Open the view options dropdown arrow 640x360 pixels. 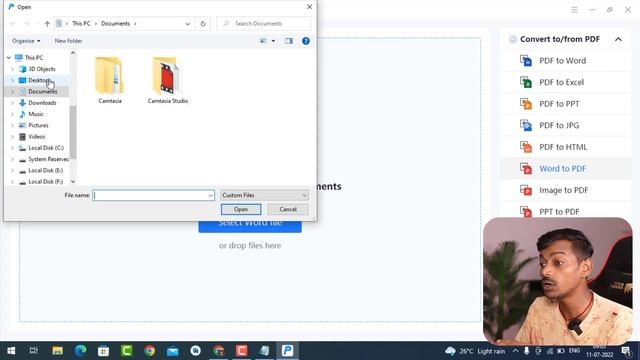273,41
